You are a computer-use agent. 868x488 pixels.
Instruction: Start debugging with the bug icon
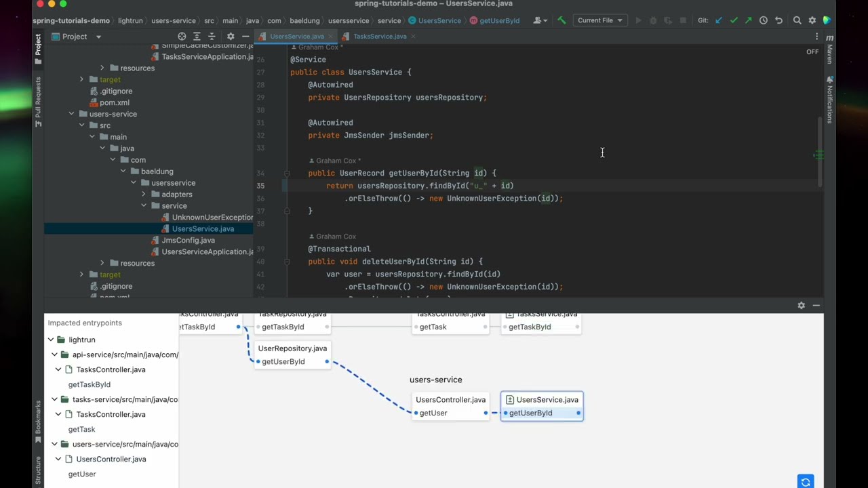(x=653, y=20)
